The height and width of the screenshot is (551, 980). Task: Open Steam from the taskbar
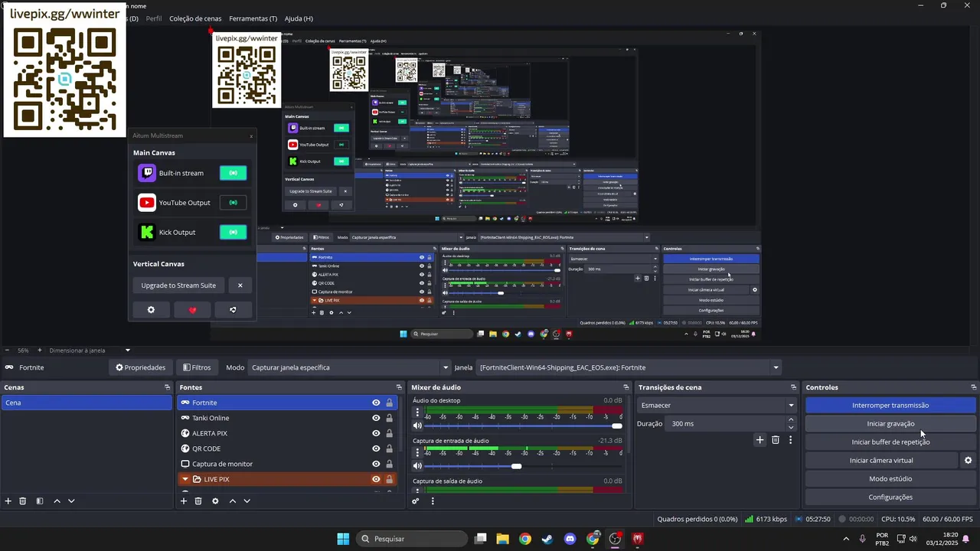click(x=547, y=539)
